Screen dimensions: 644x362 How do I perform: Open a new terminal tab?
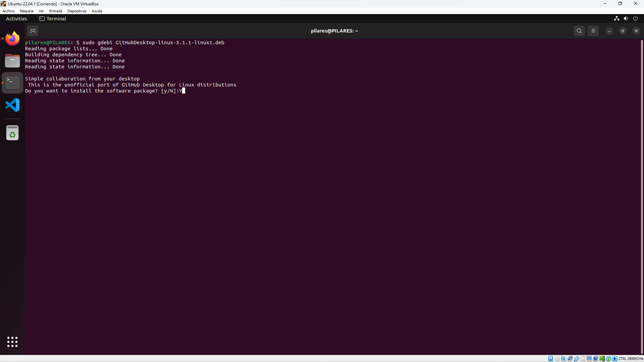pyautogui.click(x=33, y=31)
